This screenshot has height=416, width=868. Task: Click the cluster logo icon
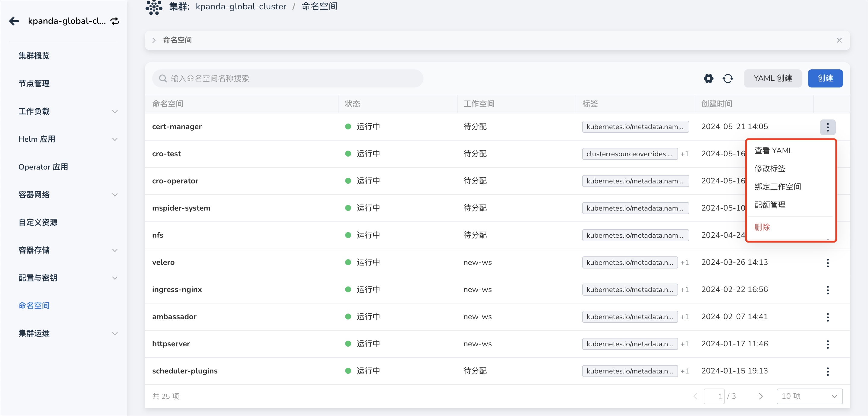point(154,7)
